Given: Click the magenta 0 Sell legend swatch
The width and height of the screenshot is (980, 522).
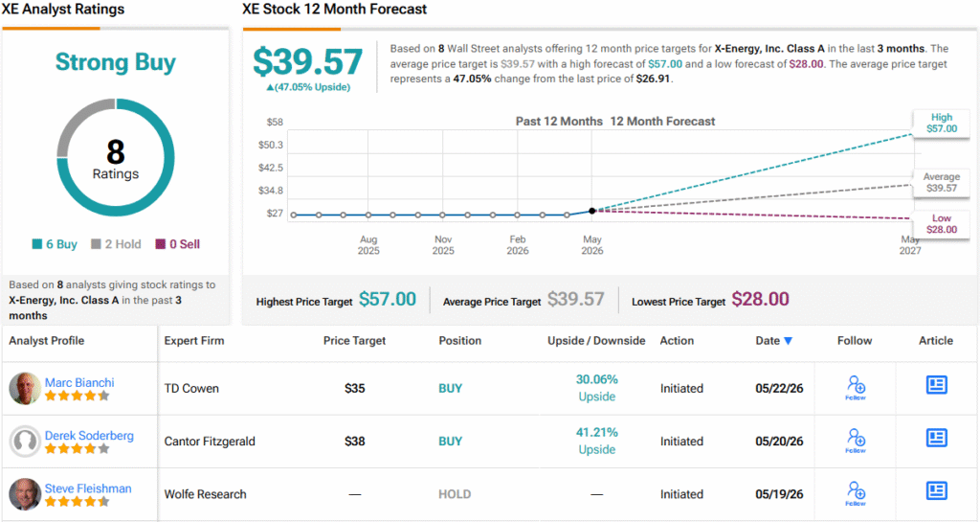Looking at the screenshot, I should click(x=161, y=244).
